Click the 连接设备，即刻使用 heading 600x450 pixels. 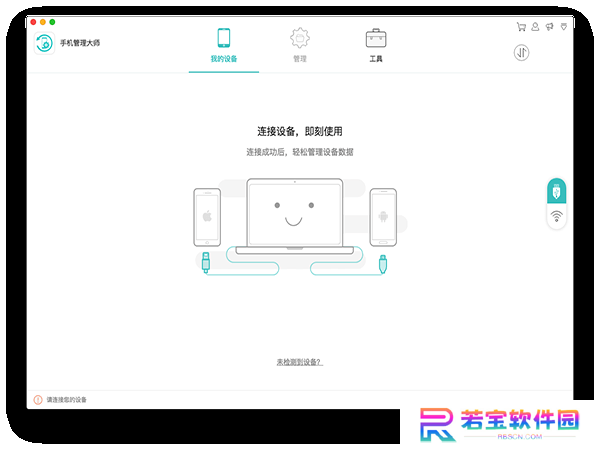[x=300, y=131]
